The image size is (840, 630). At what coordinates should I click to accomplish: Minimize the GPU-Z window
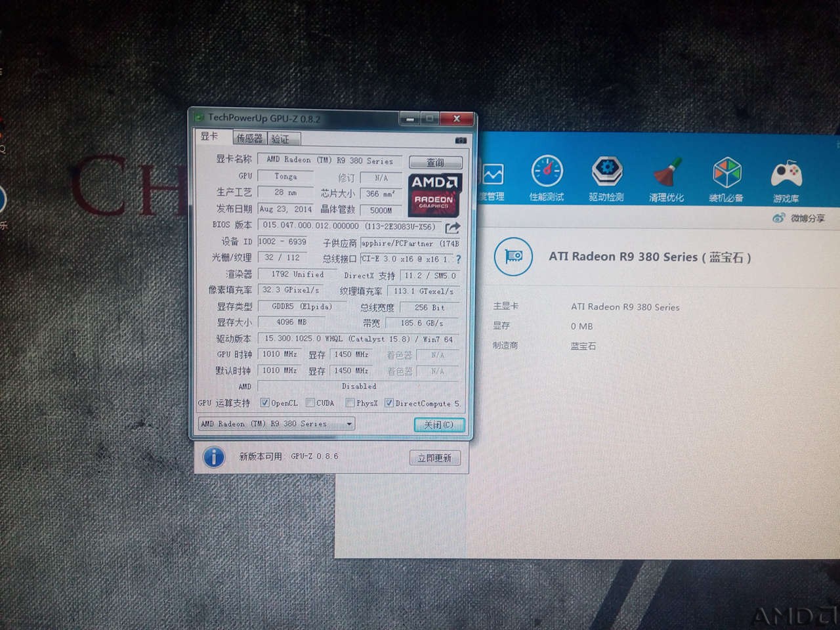(x=409, y=119)
